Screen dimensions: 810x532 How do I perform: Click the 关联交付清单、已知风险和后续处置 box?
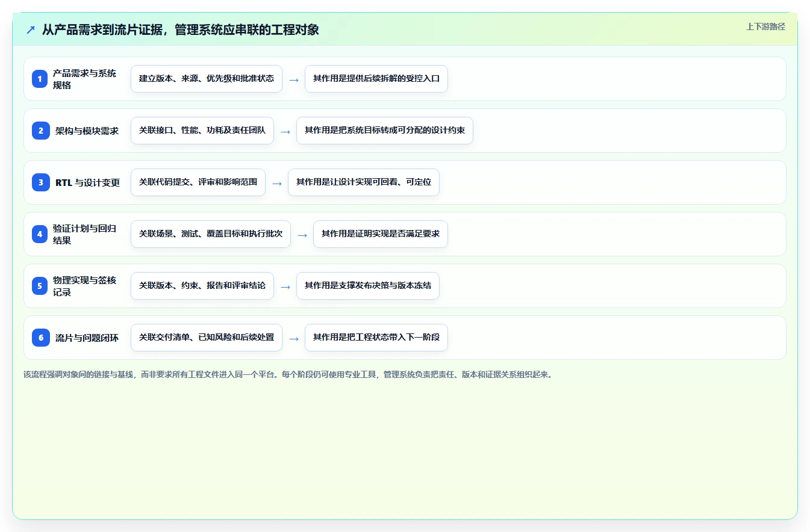[207, 338]
